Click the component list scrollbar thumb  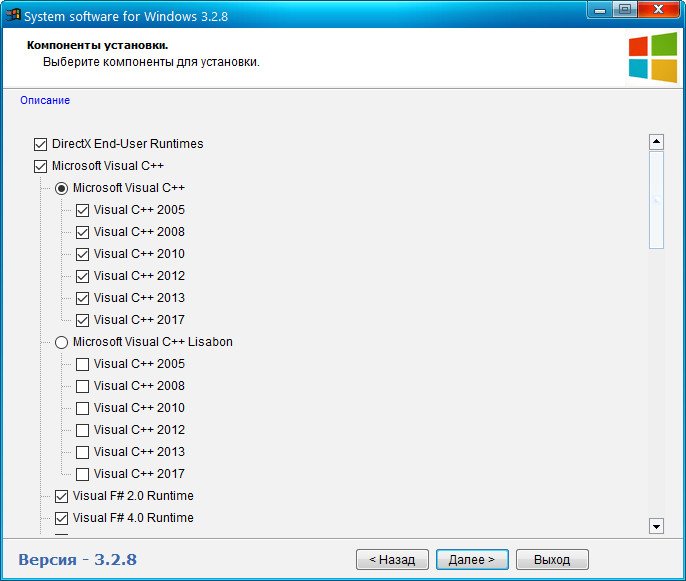(656, 200)
